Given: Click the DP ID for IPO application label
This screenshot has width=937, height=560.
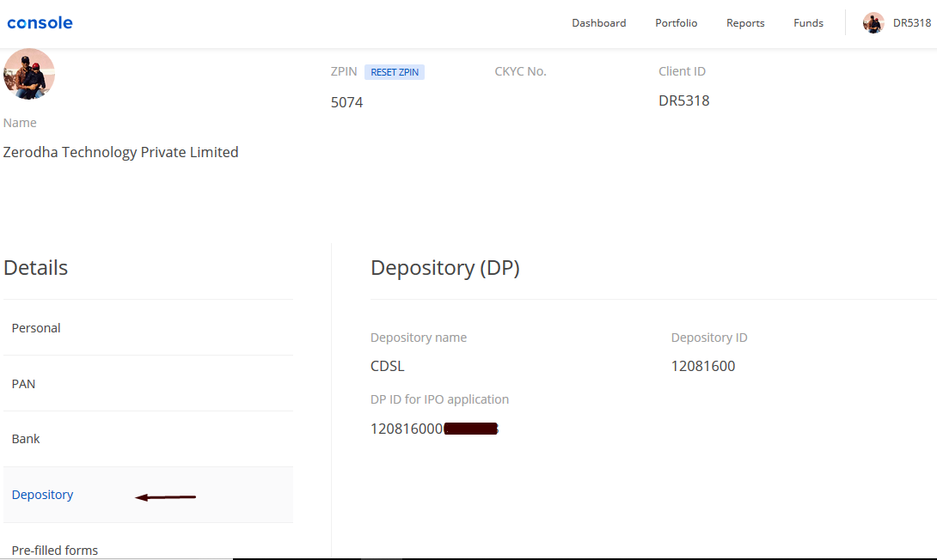Looking at the screenshot, I should (x=439, y=399).
